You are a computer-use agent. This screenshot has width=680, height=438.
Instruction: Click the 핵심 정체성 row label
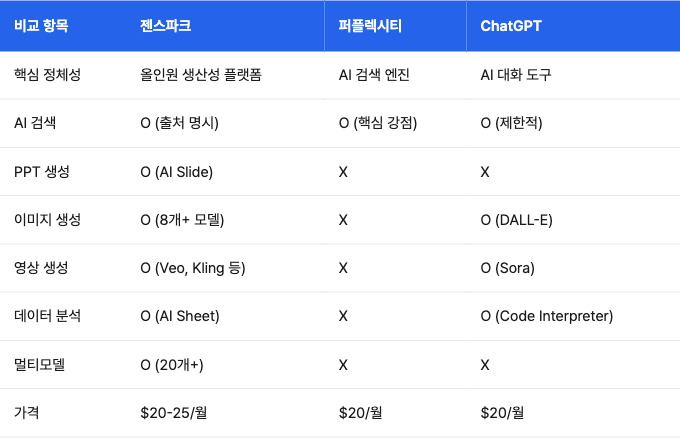tap(47, 75)
